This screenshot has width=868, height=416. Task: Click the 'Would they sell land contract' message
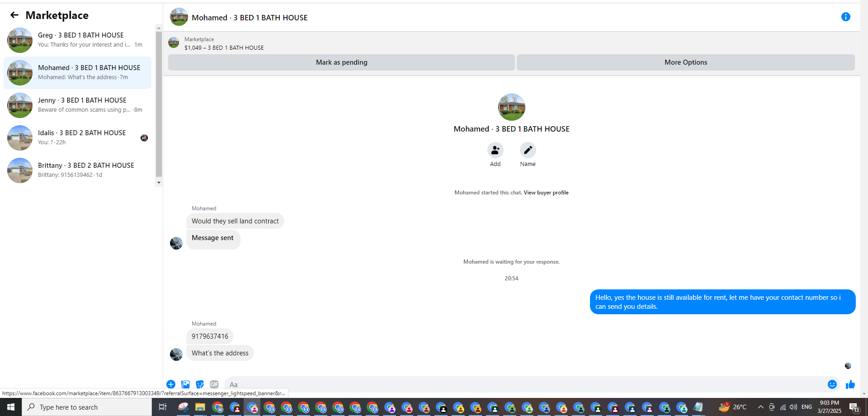coord(235,221)
